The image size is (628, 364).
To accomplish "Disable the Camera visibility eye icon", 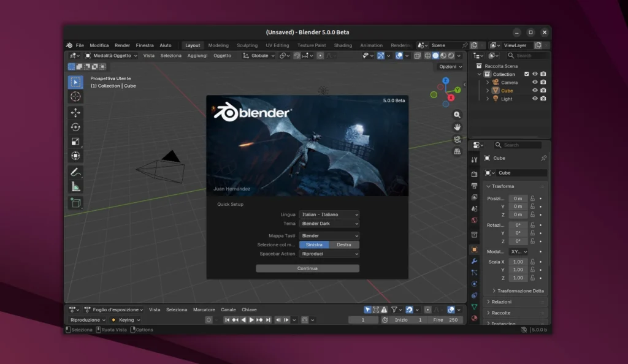I will (535, 82).
